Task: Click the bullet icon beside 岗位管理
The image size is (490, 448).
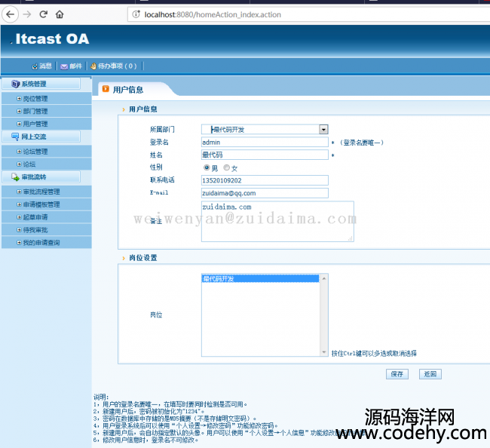Action: point(19,99)
